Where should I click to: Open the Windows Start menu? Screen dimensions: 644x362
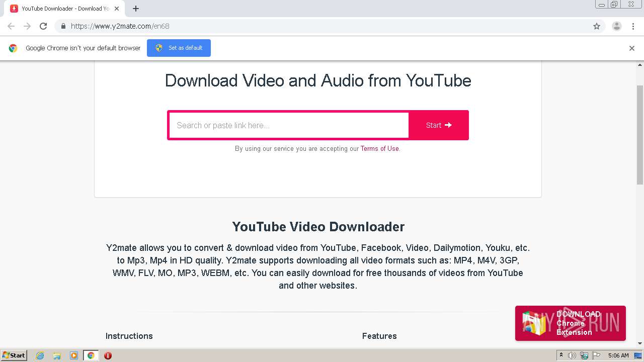pyautogui.click(x=14, y=355)
